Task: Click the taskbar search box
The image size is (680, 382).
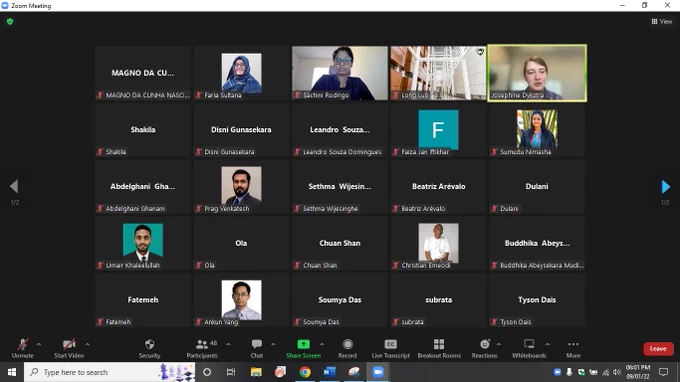Action: [x=110, y=372]
